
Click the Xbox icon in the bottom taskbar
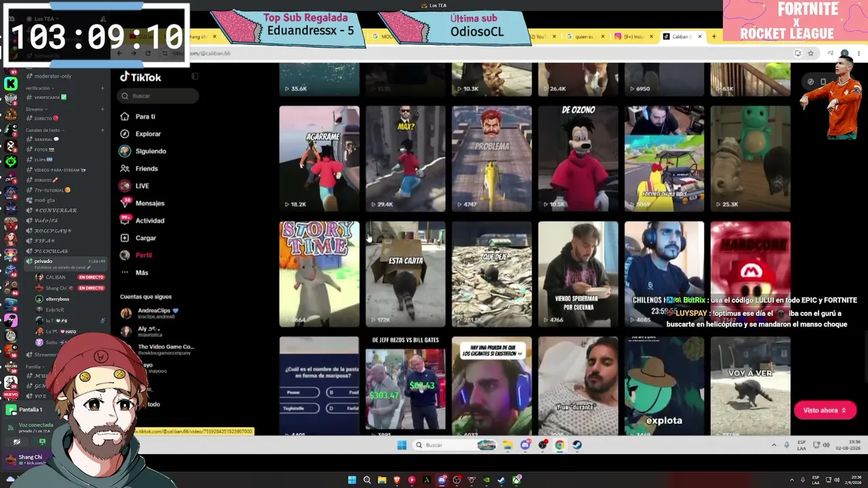tap(517, 480)
